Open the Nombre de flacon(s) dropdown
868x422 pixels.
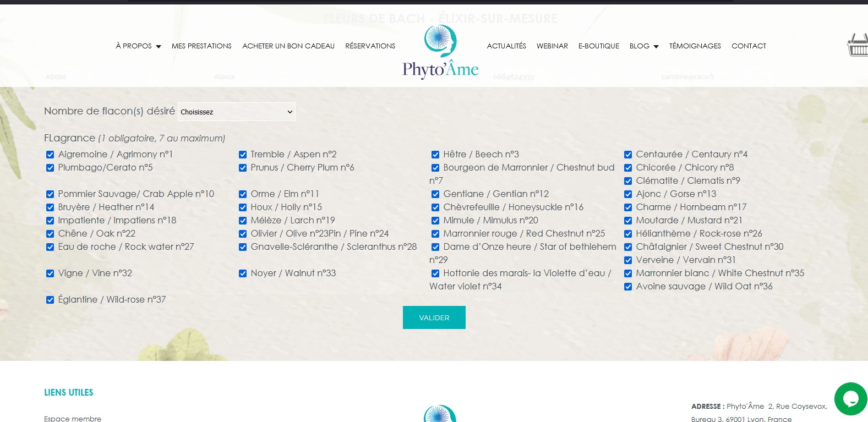[237, 112]
